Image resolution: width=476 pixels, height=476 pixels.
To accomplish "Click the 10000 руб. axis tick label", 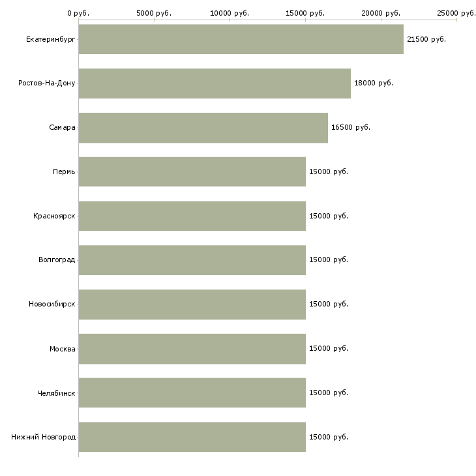I will (230, 13).
